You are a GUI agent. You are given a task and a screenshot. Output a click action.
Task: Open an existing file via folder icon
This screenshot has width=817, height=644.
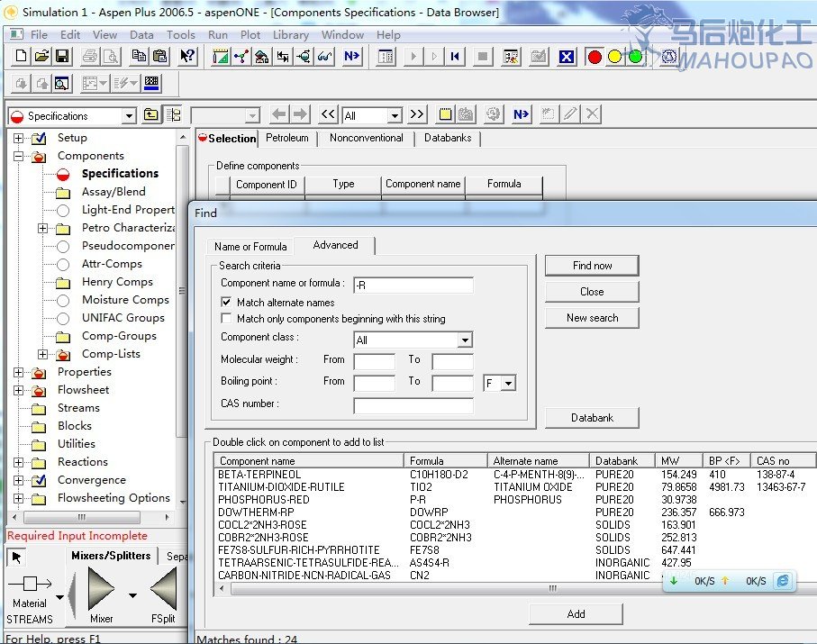pyautogui.click(x=42, y=57)
